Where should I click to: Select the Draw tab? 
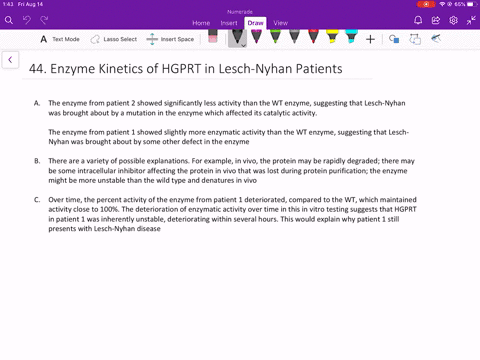(255, 23)
